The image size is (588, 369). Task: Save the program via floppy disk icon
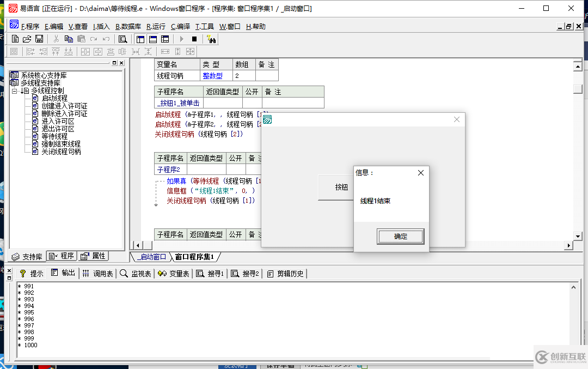coord(39,39)
